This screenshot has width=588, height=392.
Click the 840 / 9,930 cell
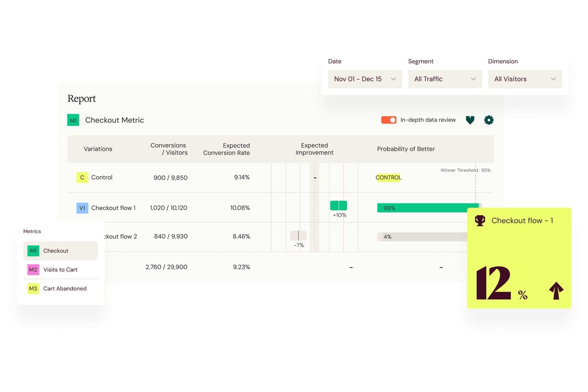tap(171, 236)
